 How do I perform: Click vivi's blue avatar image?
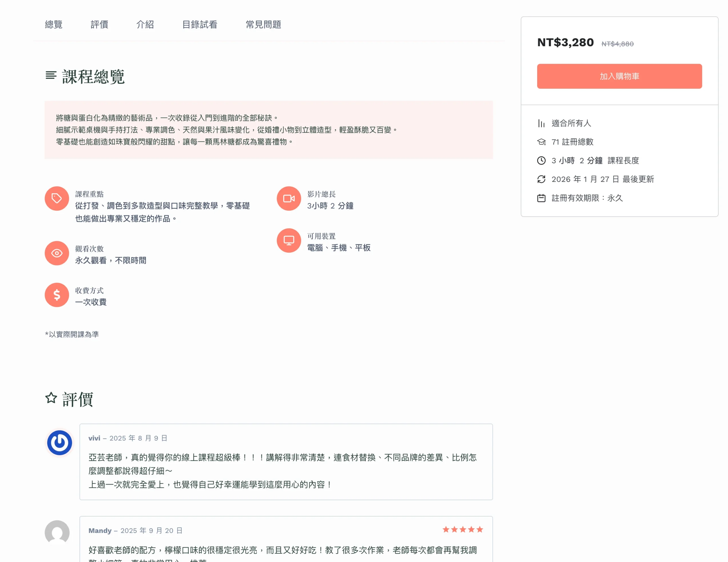[x=60, y=443]
